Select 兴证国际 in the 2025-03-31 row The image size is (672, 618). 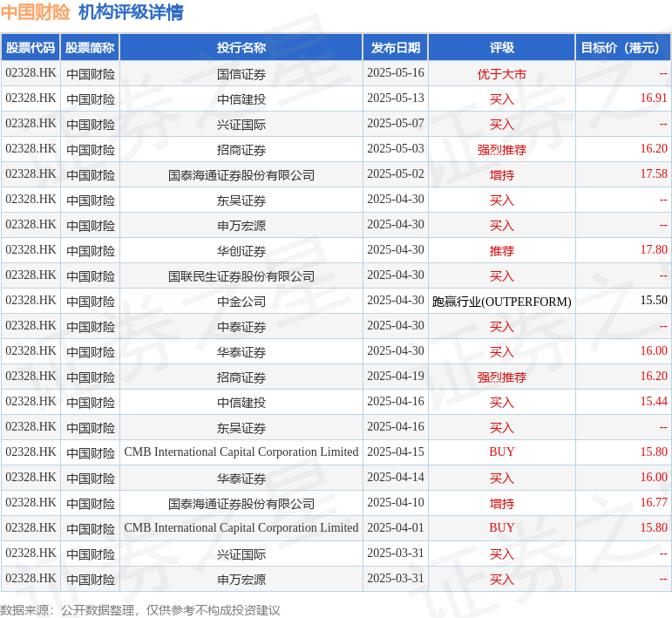click(241, 554)
